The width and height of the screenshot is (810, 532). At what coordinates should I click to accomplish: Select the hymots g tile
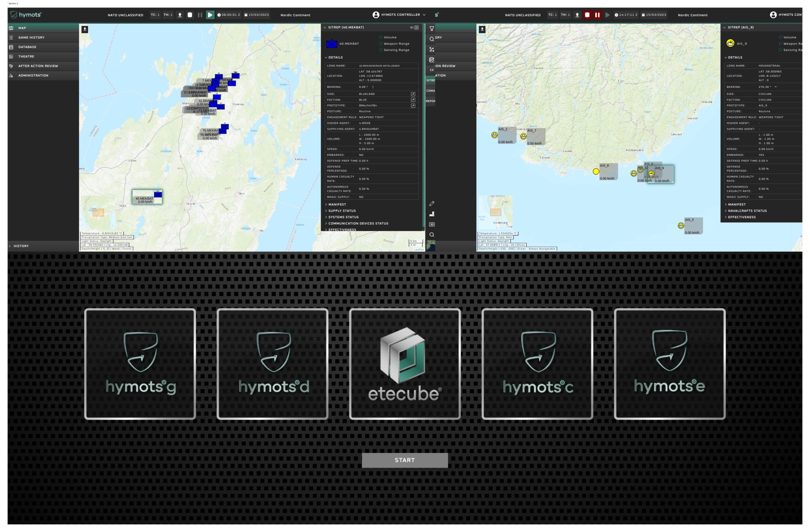point(140,364)
